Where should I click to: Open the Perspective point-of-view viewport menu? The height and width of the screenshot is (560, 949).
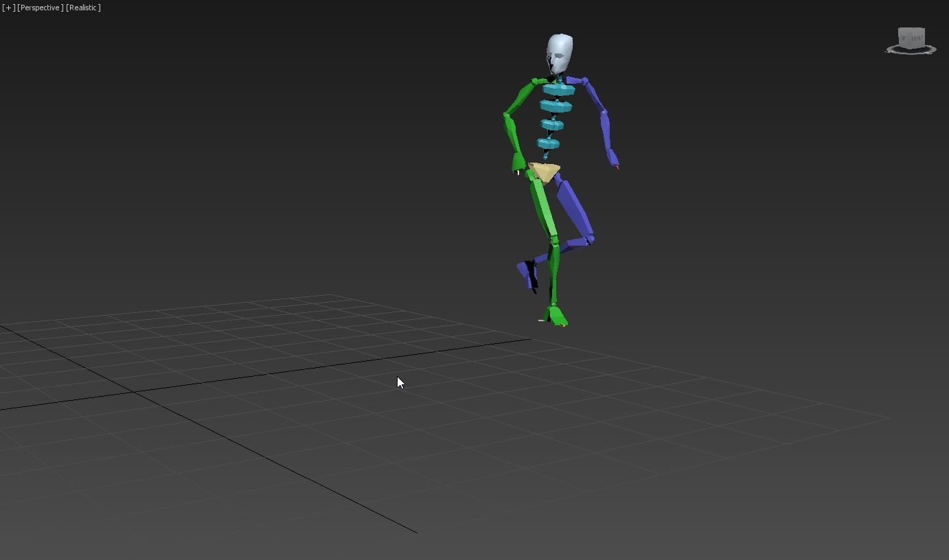41,8
